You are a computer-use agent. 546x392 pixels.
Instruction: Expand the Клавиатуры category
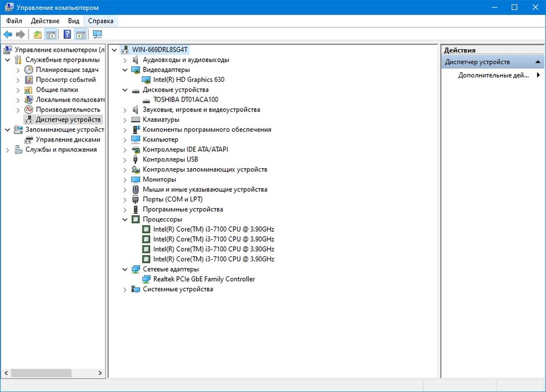tap(124, 120)
